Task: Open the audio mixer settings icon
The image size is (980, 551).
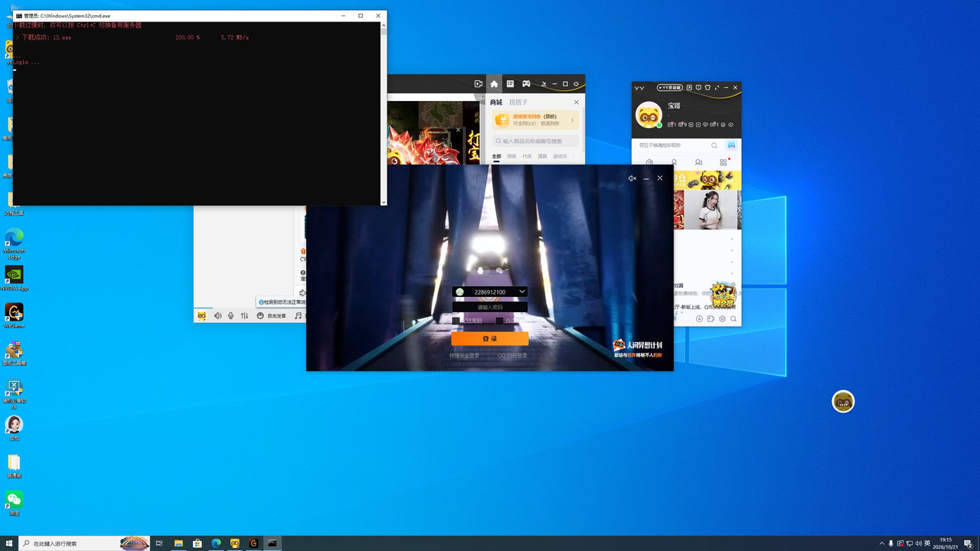Action: tap(244, 315)
